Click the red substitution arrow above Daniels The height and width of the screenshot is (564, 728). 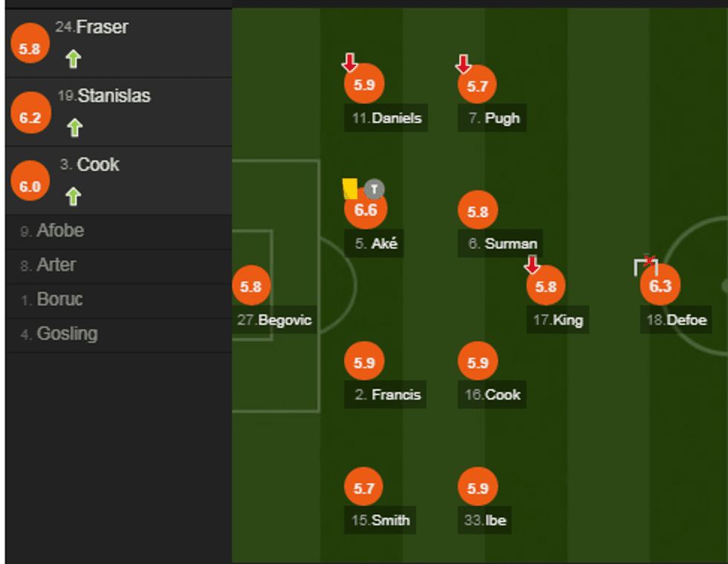[x=350, y=63]
